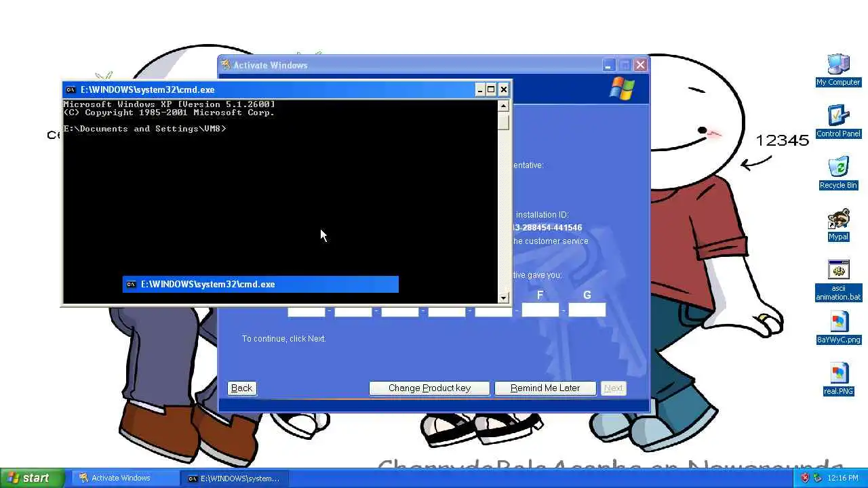Minimize the Activate Windows dialog
The image size is (868, 488).
[x=608, y=65]
